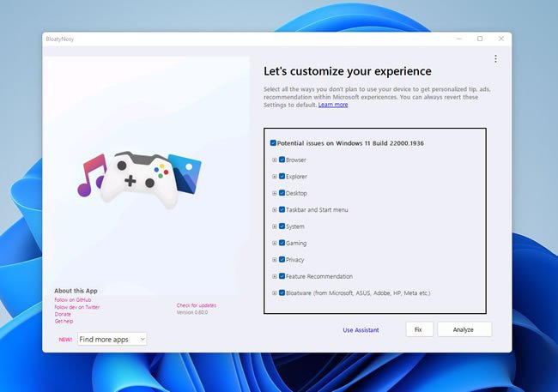Toggle the Bloatware checkbox

coord(282,293)
